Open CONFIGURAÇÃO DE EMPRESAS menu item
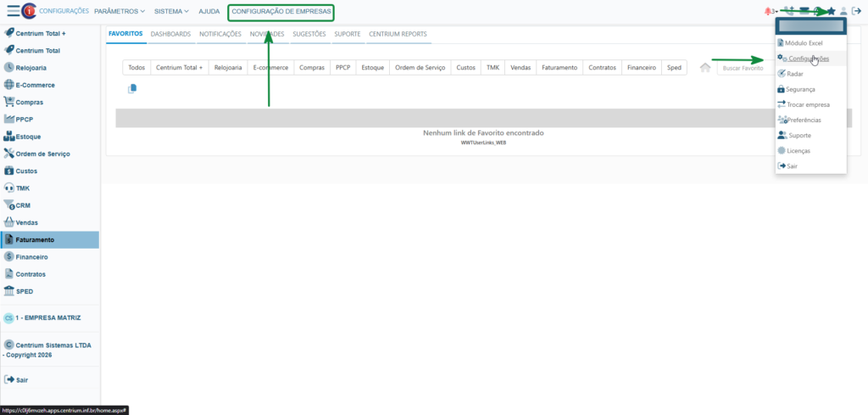 coord(281,11)
